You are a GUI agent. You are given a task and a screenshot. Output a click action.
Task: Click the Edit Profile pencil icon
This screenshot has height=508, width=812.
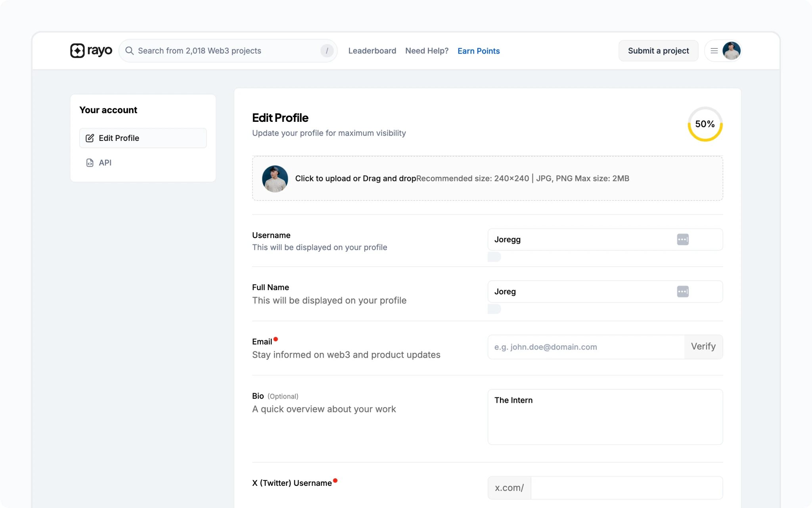[x=90, y=138]
